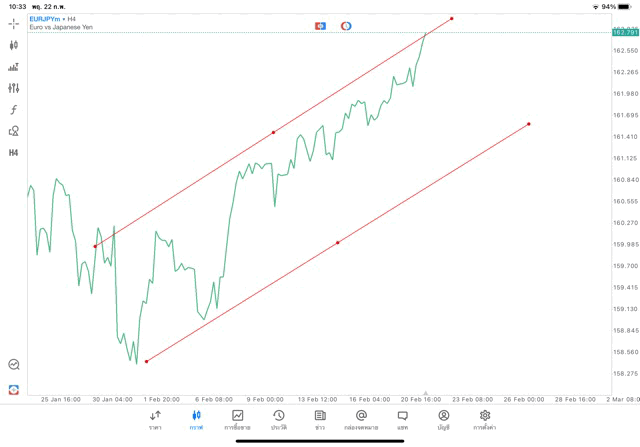Viewport: 640px width, 447px height.
Task: Open the function (f) icon in sidebar
Action: click(13, 109)
